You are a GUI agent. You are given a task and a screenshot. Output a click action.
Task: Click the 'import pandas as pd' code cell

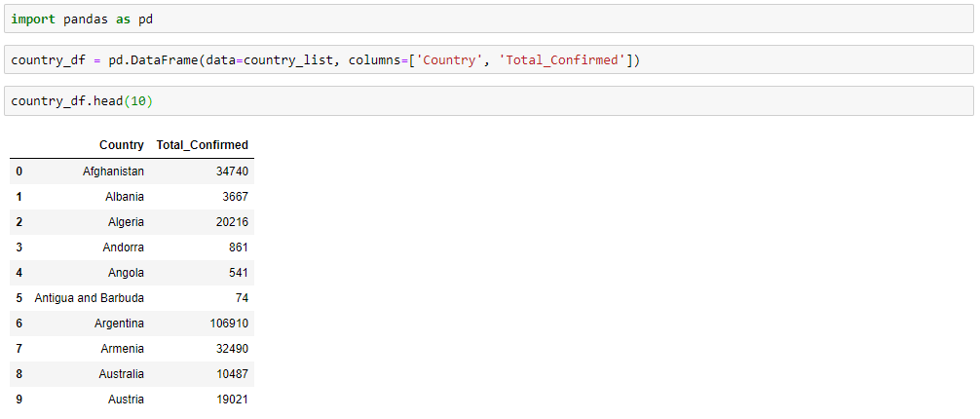[x=489, y=19]
